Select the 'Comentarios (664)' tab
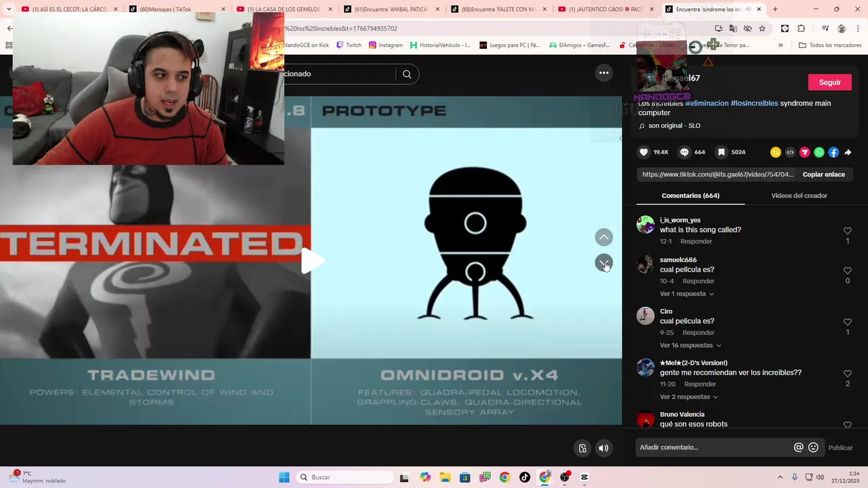This screenshot has width=868, height=488. [x=690, y=196]
